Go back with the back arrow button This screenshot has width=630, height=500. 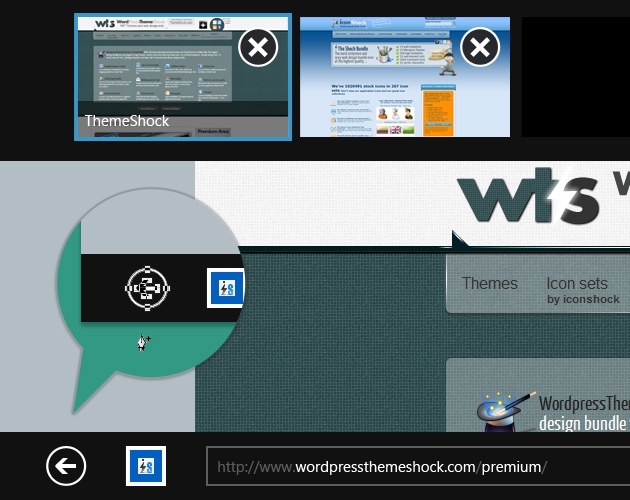pyautogui.click(x=66, y=466)
